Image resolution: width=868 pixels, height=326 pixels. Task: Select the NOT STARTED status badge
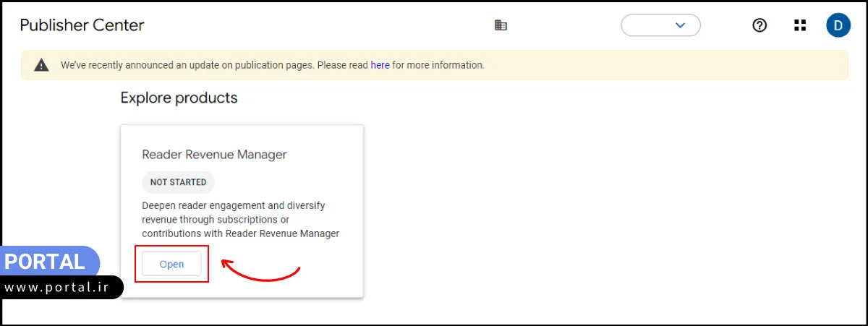coord(178,182)
